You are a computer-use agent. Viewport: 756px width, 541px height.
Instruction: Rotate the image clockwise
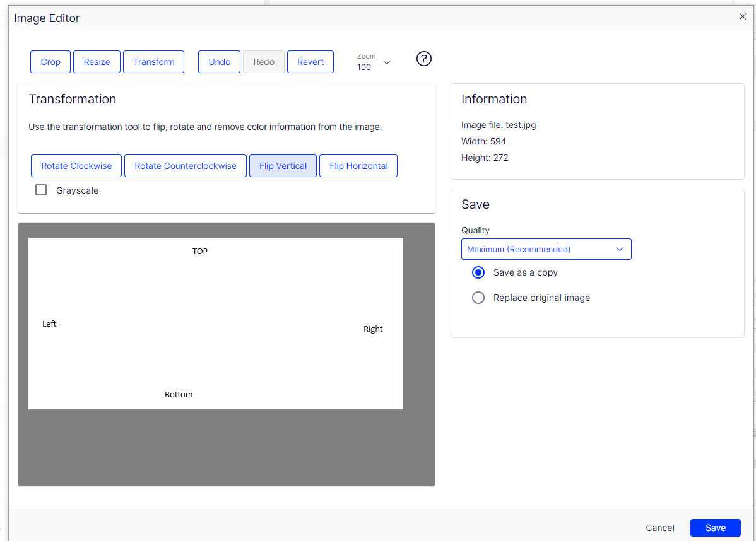[x=76, y=166]
